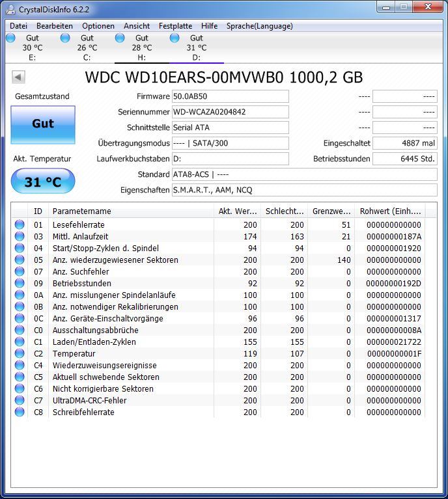Click the Schnittstelle field Serial ATA
This screenshot has width=448, height=499.
(231, 128)
